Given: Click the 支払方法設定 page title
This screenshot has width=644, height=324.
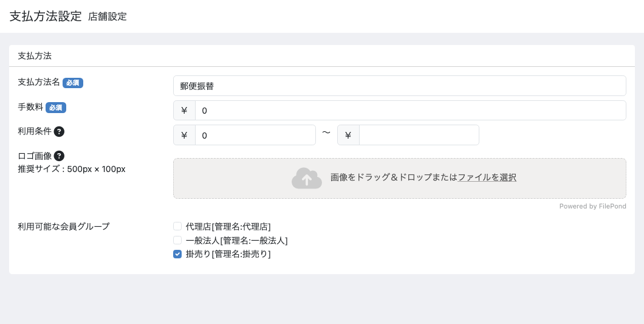Looking at the screenshot, I should coord(46,16).
